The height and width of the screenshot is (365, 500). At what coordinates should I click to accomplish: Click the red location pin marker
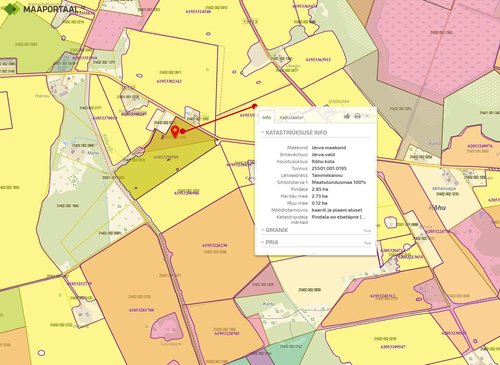(175, 132)
